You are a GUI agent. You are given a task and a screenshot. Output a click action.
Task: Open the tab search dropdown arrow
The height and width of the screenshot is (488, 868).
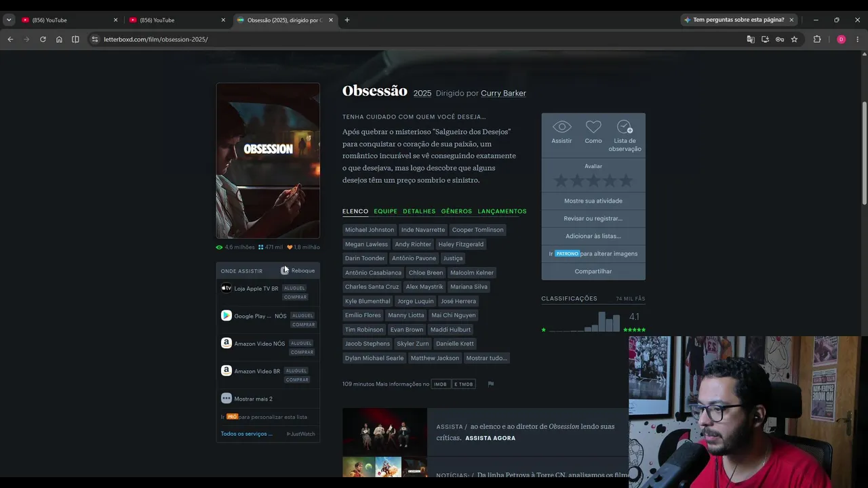[x=9, y=20]
